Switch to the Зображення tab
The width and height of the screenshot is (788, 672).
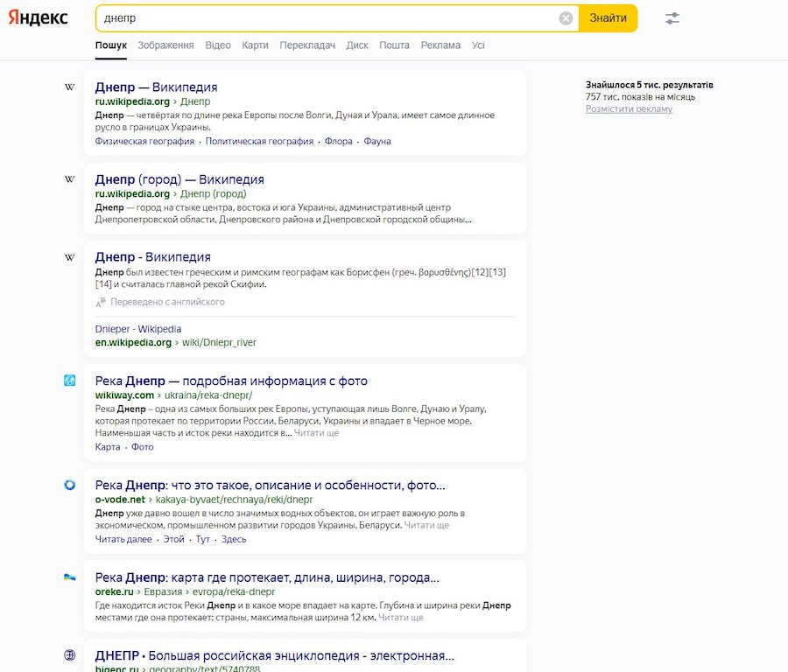tap(165, 45)
